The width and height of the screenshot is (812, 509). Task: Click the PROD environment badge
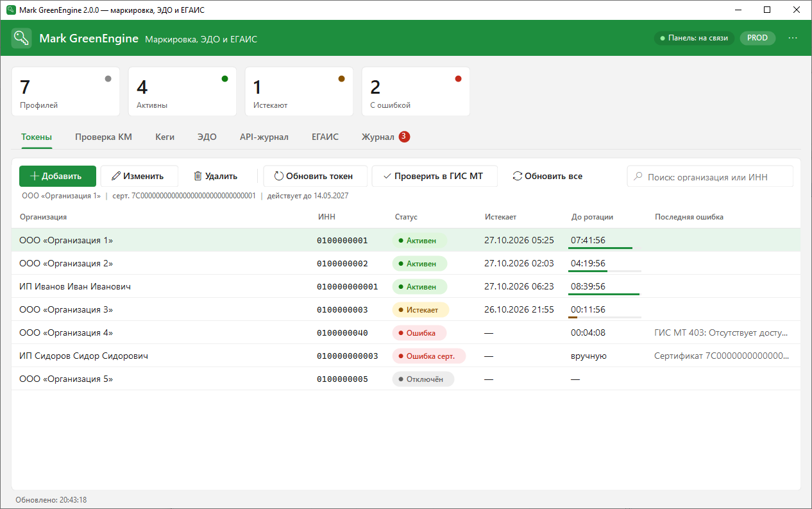[x=757, y=38]
